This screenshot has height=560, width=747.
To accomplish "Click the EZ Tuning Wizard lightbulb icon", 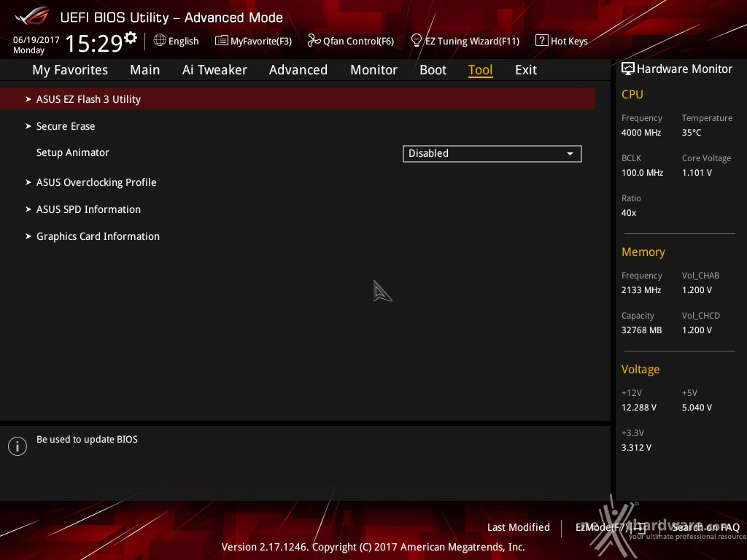I will (x=417, y=41).
